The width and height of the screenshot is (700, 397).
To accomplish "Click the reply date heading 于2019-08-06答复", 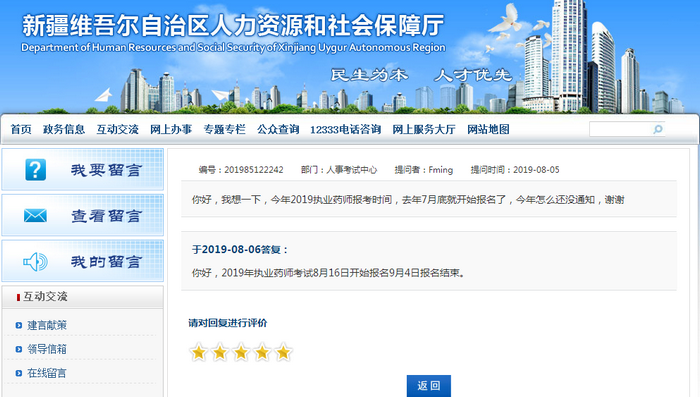I will [240, 249].
